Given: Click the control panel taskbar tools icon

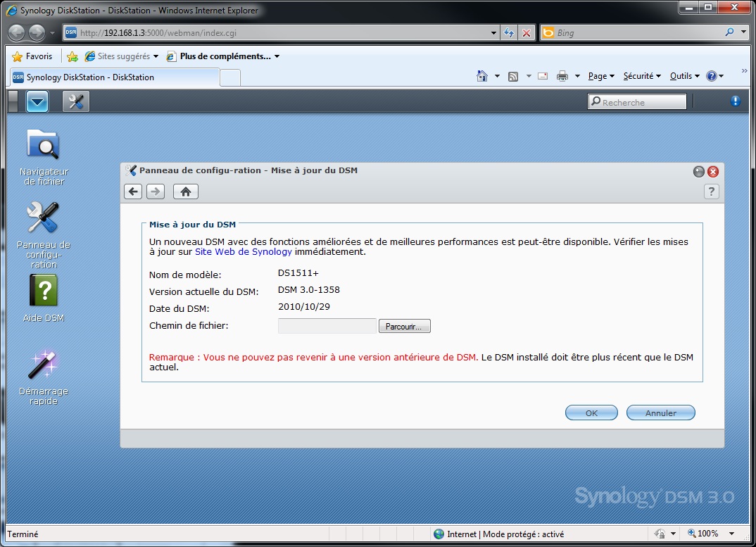Looking at the screenshot, I should coord(76,101).
